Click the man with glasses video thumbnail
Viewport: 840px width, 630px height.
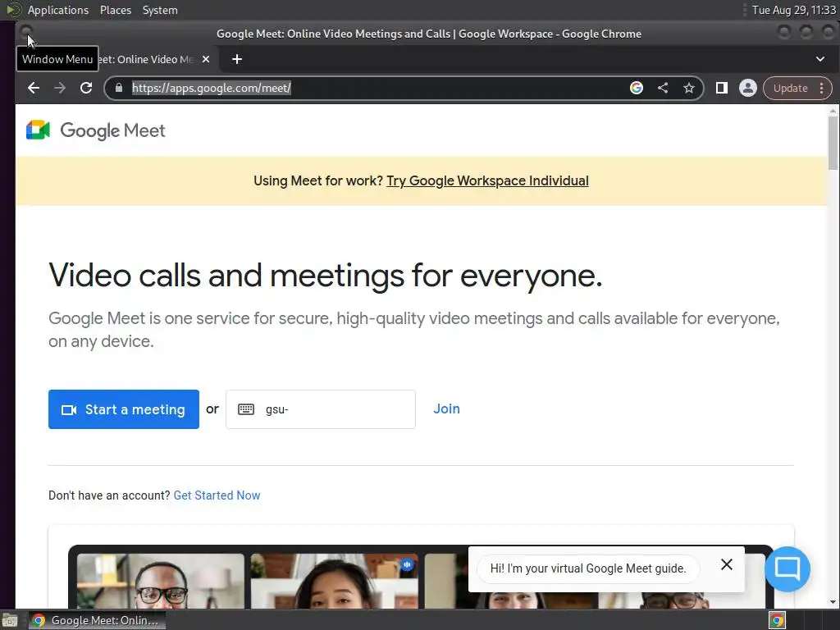[x=161, y=581]
